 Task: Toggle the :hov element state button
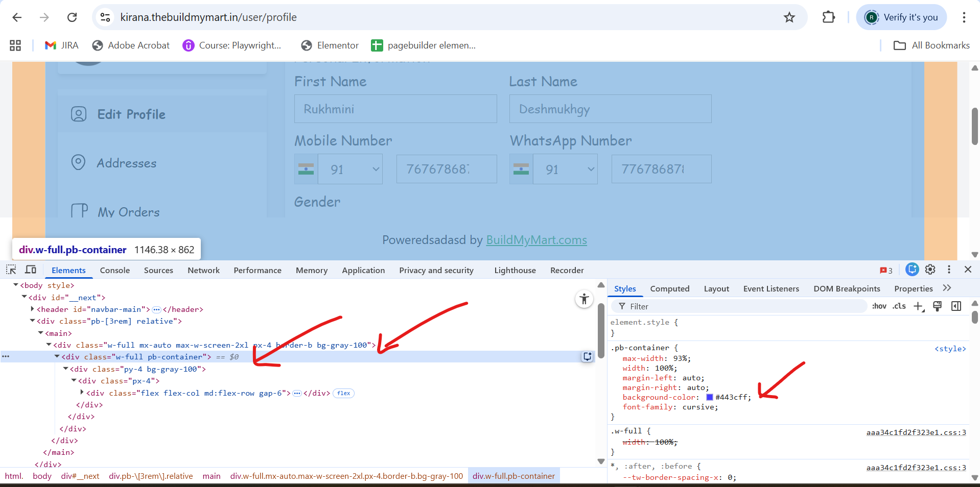(879, 306)
